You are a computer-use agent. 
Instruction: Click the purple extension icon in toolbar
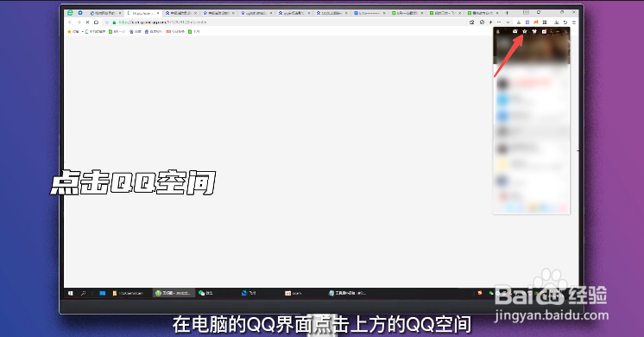[x=527, y=22]
